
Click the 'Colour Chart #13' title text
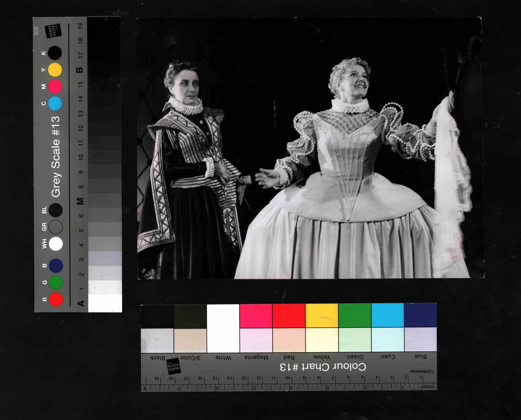click(323, 367)
